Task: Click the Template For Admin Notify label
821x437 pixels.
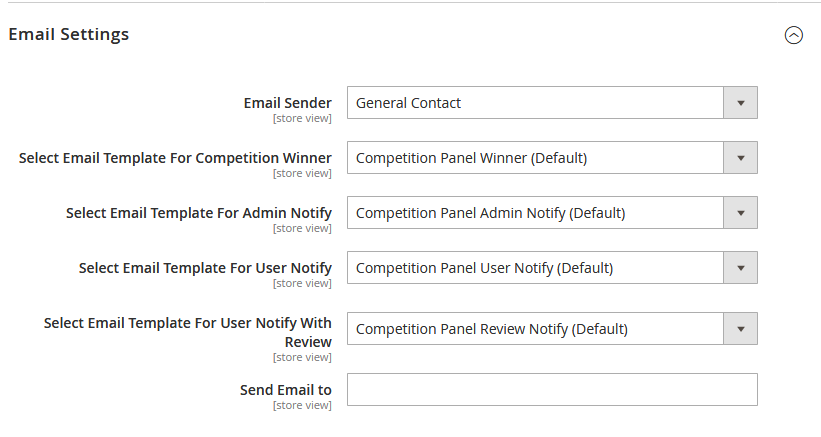Action: tap(199, 213)
